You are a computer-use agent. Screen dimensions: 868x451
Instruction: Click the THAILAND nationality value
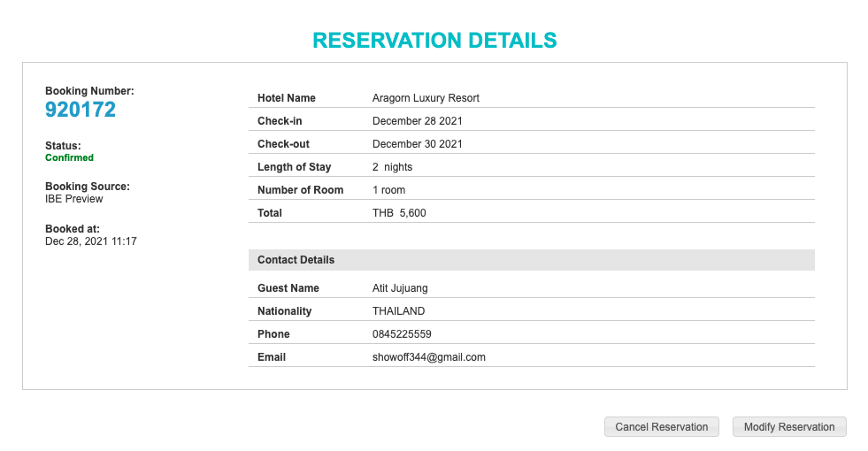click(x=398, y=311)
